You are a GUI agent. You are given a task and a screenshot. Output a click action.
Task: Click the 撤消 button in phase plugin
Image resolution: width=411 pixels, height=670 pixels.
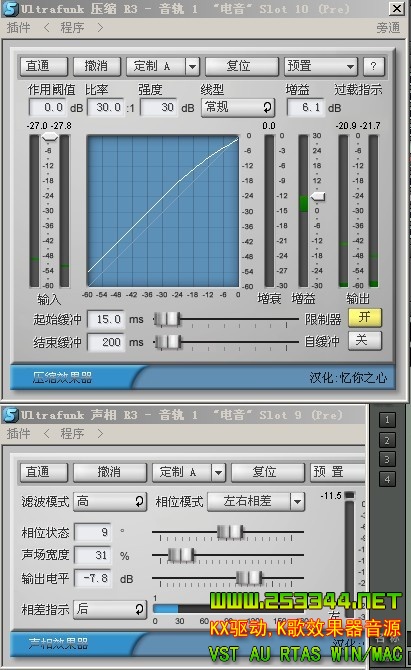(x=110, y=472)
